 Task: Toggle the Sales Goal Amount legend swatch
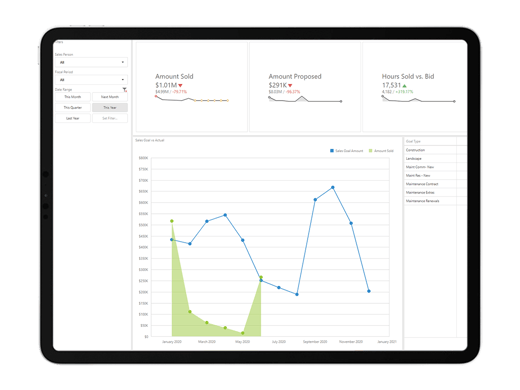(332, 151)
